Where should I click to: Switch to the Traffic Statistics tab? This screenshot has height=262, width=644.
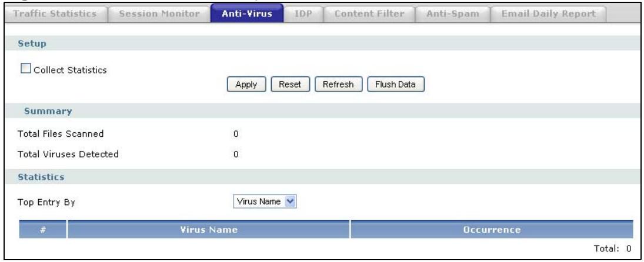click(55, 14)
